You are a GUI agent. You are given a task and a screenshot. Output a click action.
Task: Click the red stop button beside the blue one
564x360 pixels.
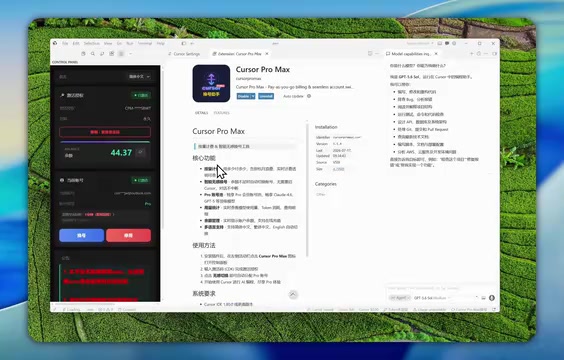tap(128, 236)
